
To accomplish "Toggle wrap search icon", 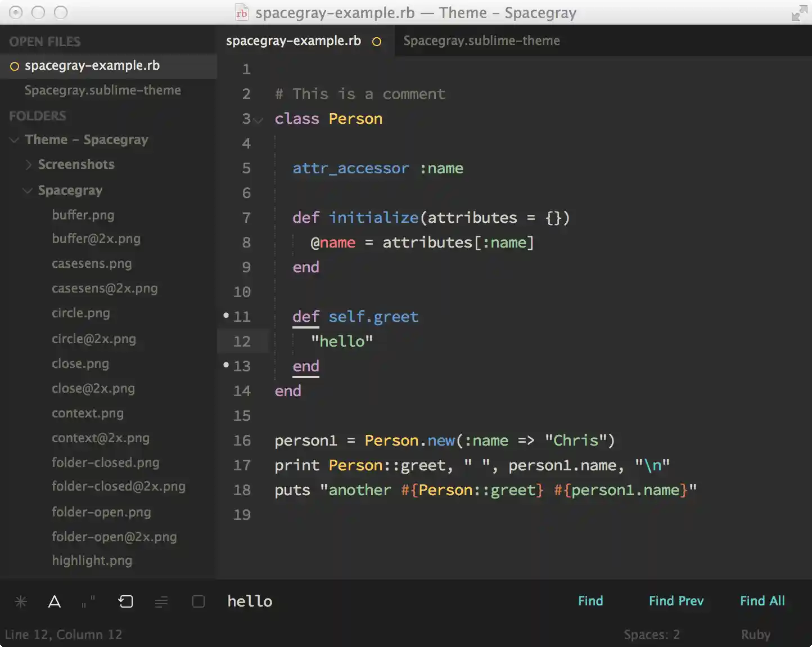I will click(125, 601).
